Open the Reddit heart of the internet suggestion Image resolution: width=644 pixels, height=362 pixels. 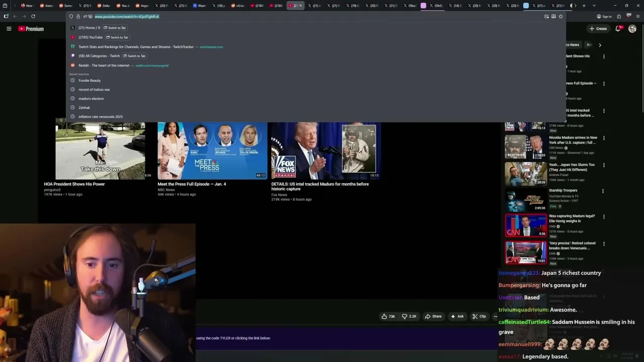316,65
